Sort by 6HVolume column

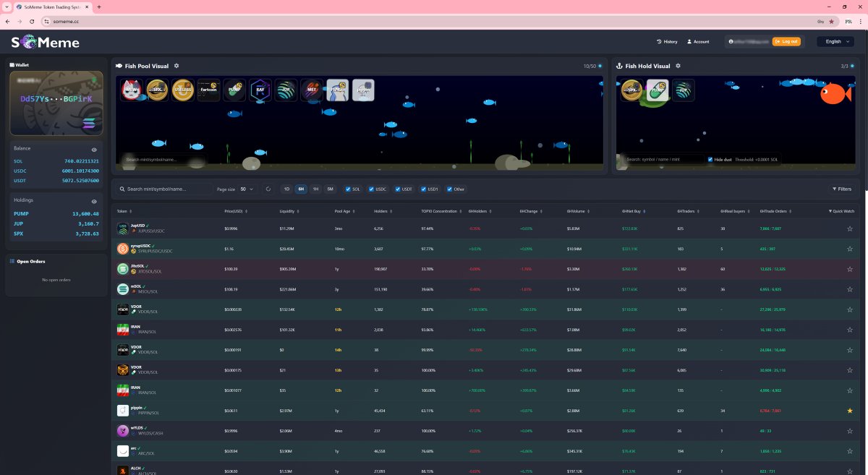click(x=579, y=211)
